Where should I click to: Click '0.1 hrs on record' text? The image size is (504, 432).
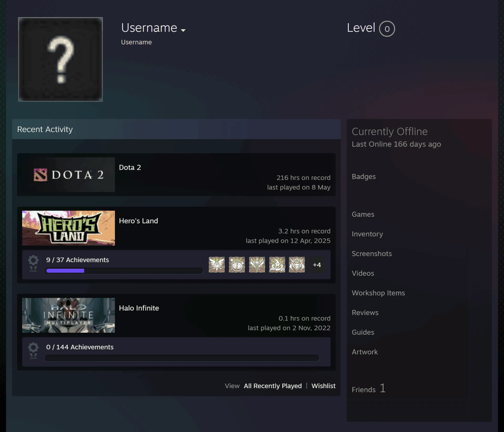pos(304,318)
